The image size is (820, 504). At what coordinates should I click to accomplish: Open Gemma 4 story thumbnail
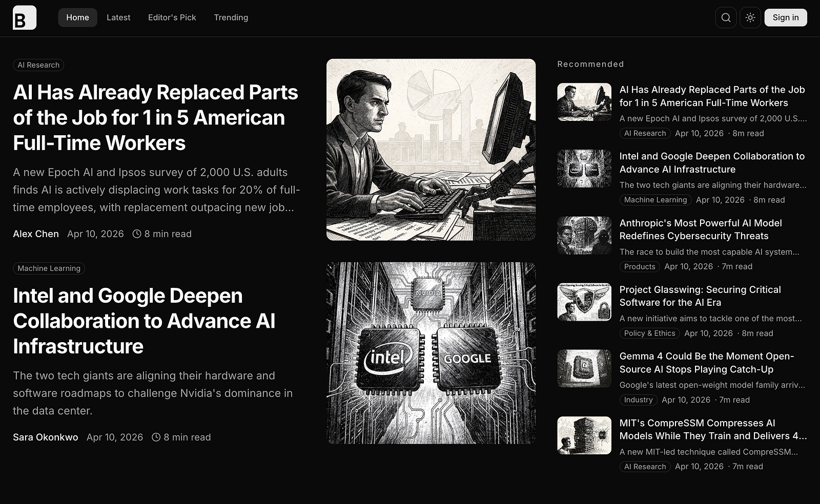point(584,368)
